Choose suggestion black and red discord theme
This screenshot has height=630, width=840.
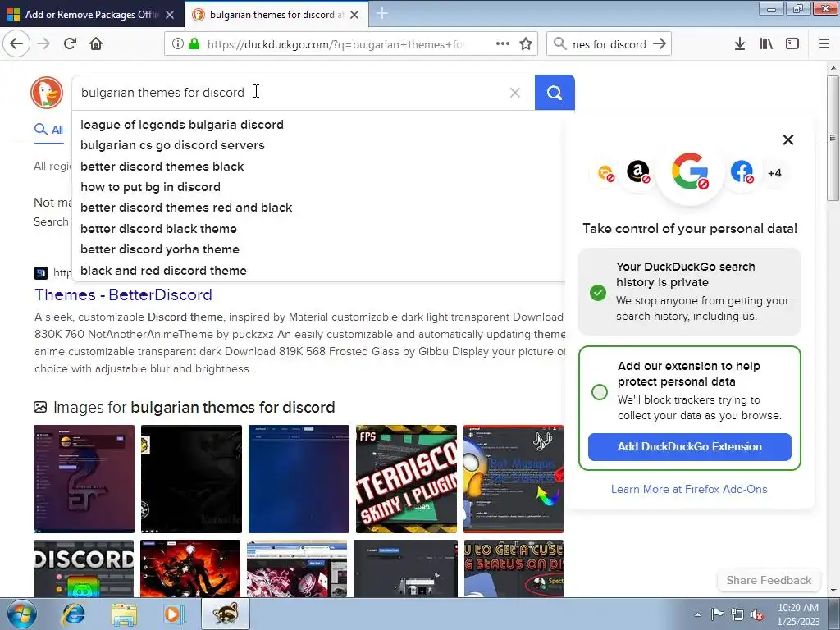coord(163,271)
